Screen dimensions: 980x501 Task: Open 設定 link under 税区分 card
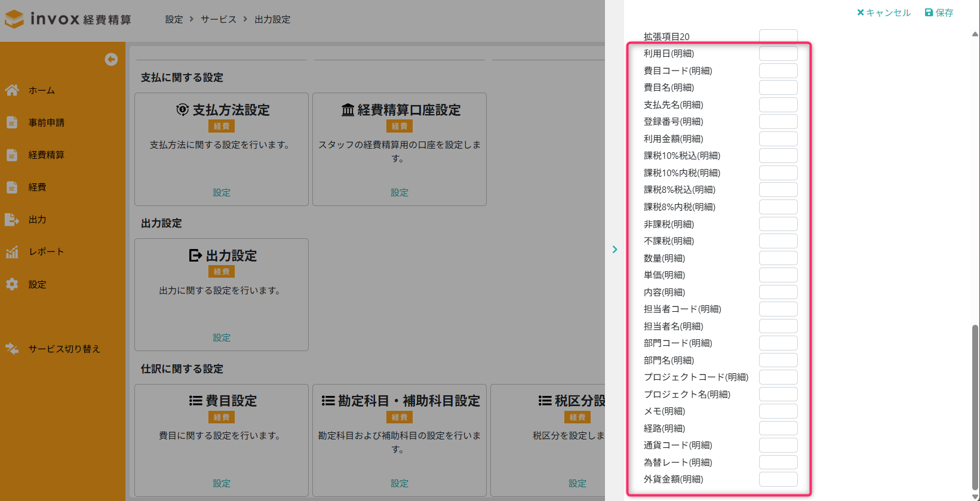[x=577, y=483]
